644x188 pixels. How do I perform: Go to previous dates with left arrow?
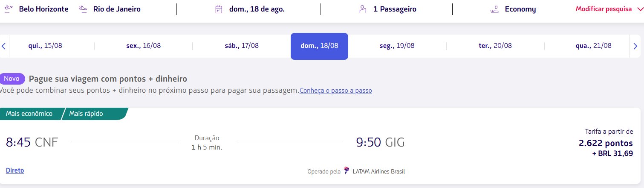tap(3, 46)
